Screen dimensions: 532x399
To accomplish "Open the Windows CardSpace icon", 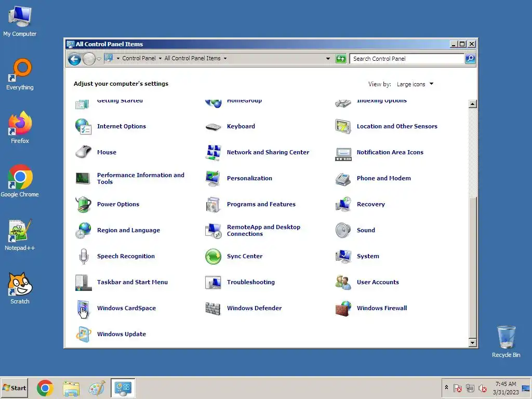I will pyautogui.click(x=83, y=309).
